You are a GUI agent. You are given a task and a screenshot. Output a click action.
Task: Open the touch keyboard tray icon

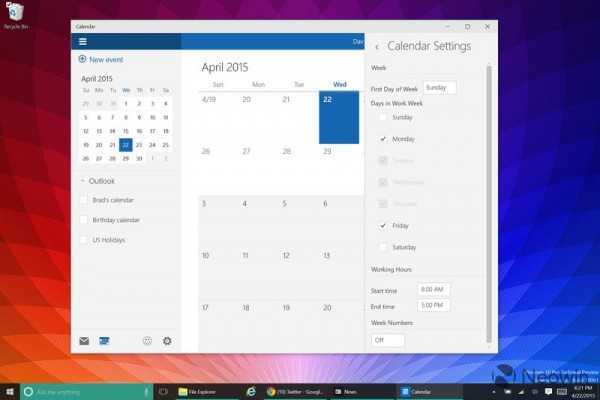562,392
